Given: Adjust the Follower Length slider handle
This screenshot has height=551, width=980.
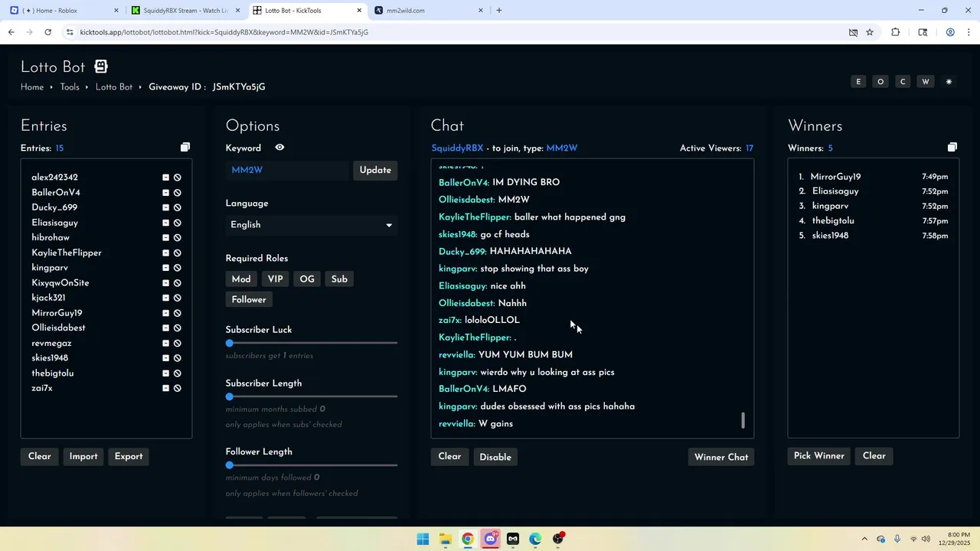Looking at the screenshot, I should click(230, 465).
